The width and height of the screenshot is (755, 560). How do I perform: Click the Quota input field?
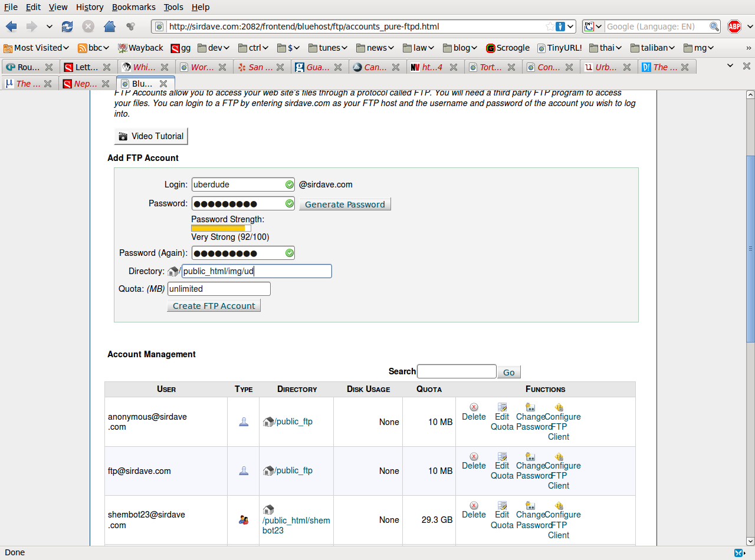pyautogui.click(x=219, y=289)
